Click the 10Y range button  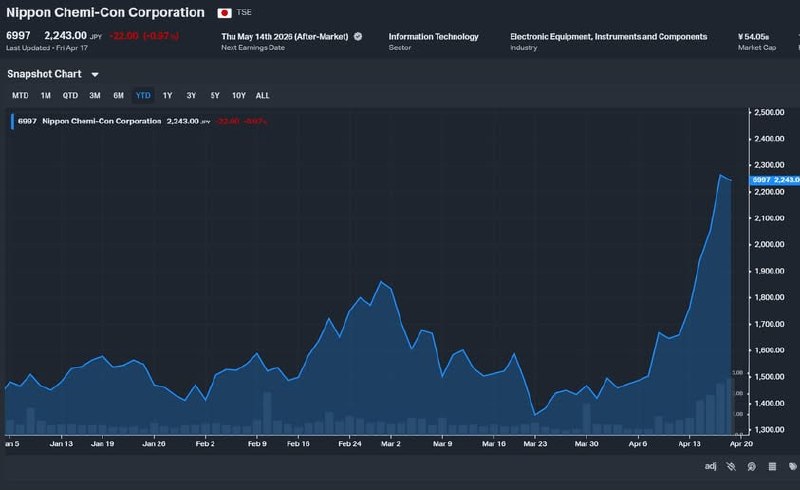tap(238, 96)
